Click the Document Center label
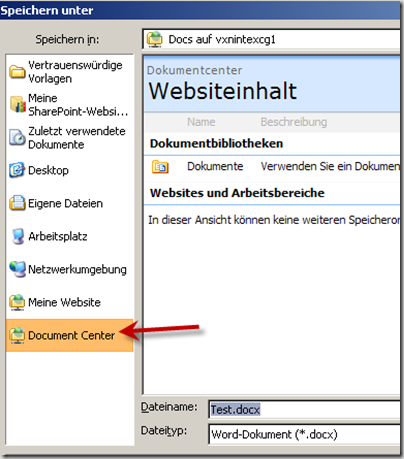The height and width of the screenshot is (459, 404). [71, 335]
